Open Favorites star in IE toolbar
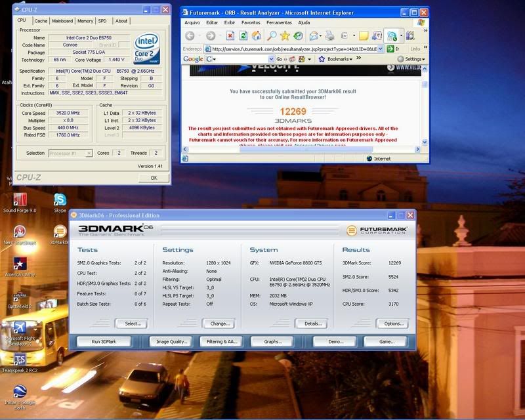Image resolution: width=525 pixels, height=420 pixels. (x=285, y=36)
